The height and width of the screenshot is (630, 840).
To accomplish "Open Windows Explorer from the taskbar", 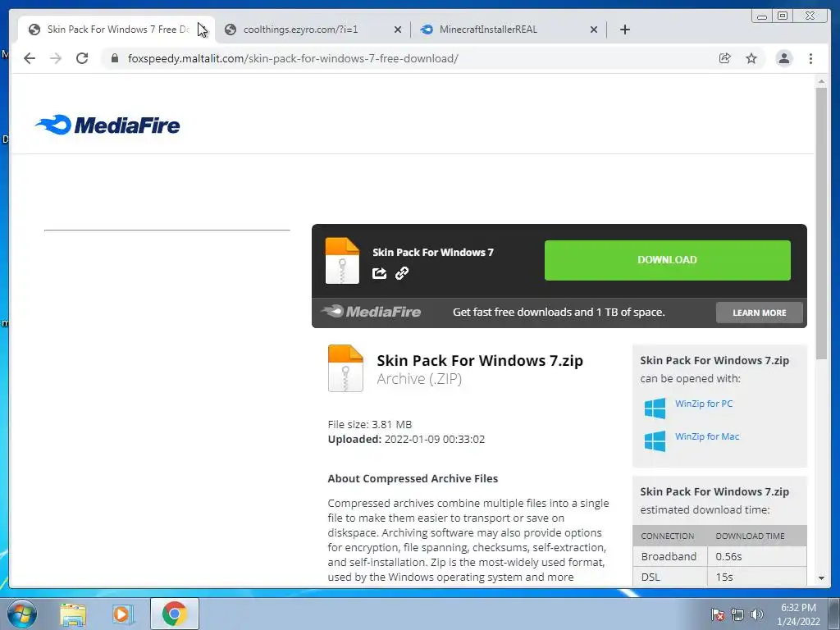I will [73, 614].
